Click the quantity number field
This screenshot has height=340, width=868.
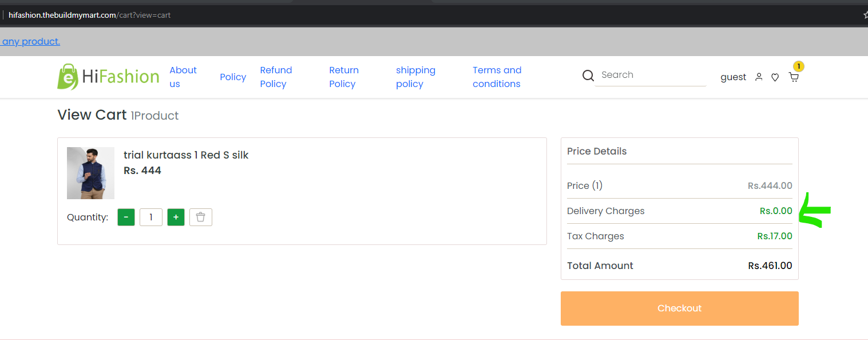click(151, 218)
